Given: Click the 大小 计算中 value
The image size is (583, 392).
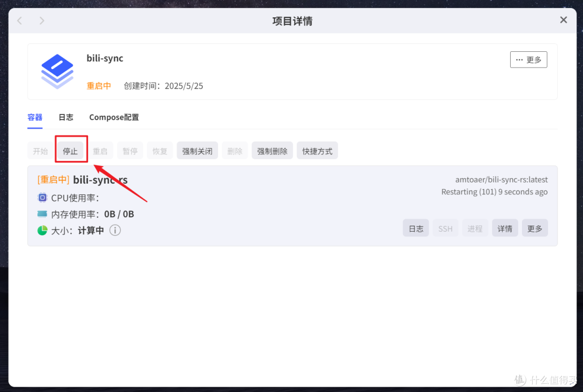Looking at the screenshot, I should (91, 230).
